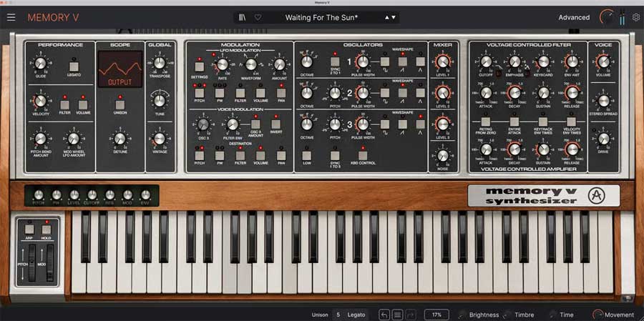The image size is (644, 321).
Task: Click the Drive knob in Voice section
Action: click(603, 139)
